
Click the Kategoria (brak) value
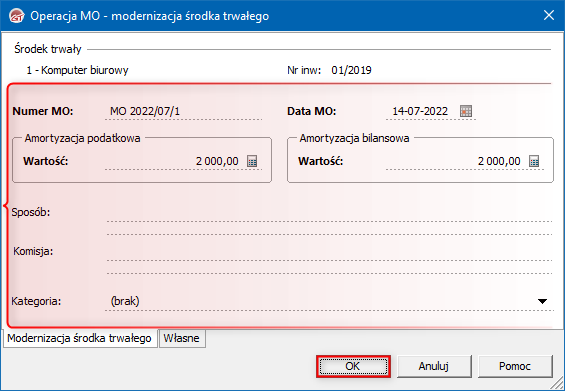pyautogui.click(x=125, y=301)
